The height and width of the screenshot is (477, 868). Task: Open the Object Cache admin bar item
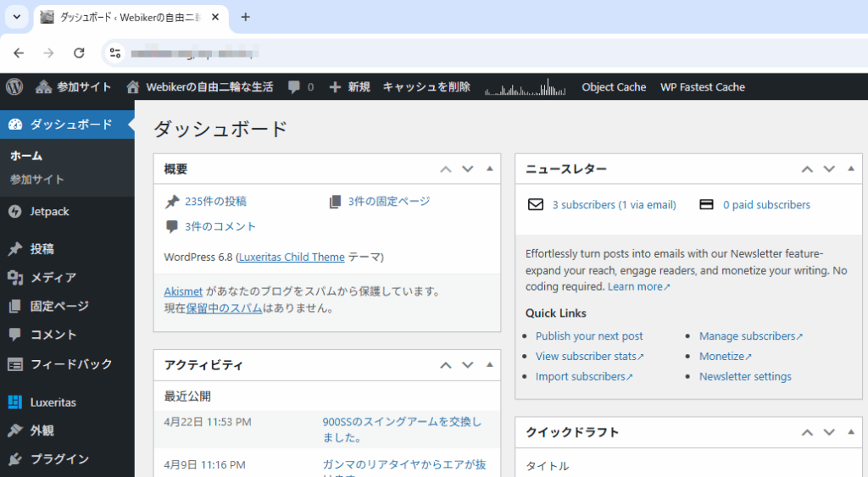[614, 87]
